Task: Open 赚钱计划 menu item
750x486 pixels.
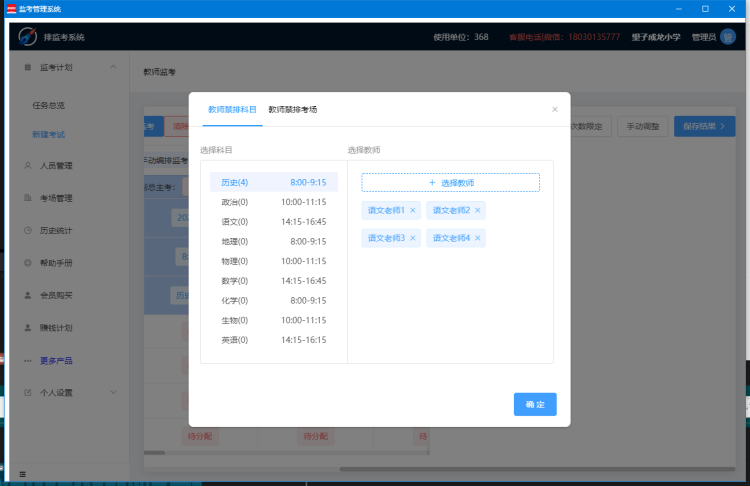Action: [56, 328]
